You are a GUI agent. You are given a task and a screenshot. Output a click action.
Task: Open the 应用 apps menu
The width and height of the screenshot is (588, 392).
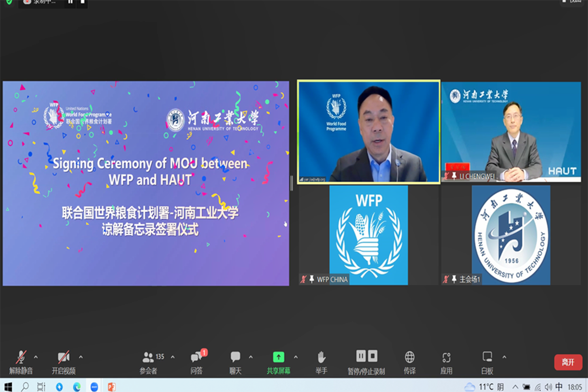(x=446, y=362)
